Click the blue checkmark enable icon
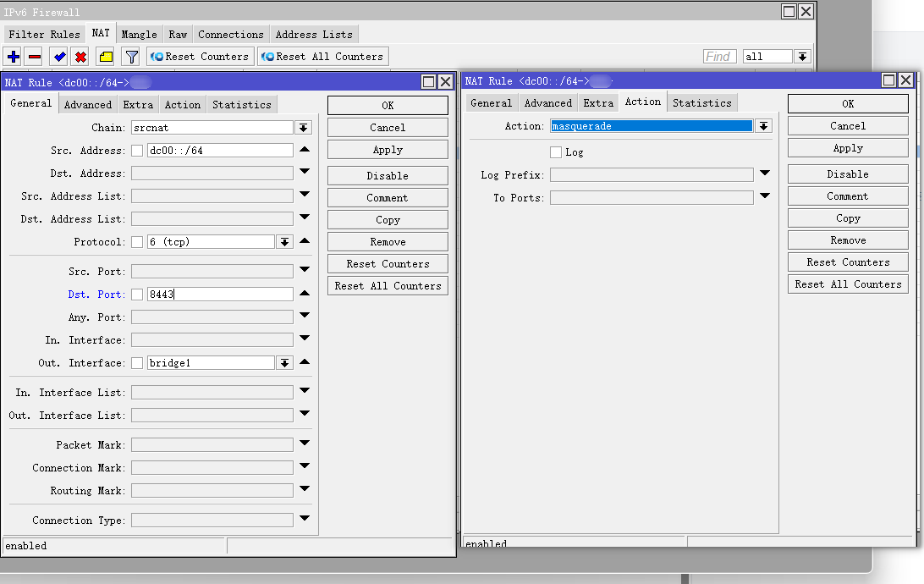 click(x=59, y=57)
